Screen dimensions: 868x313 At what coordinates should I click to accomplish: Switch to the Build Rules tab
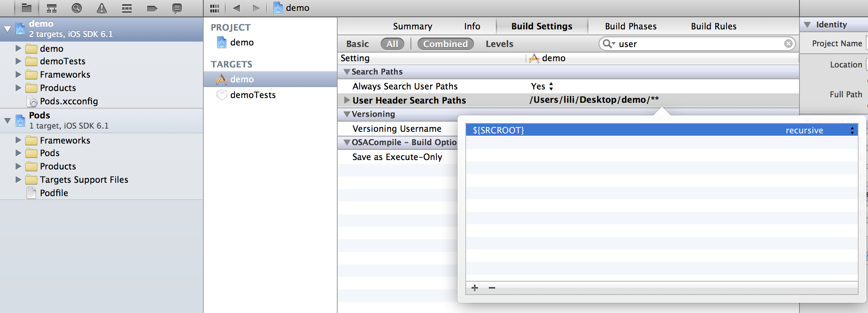(x=714, y=26)
